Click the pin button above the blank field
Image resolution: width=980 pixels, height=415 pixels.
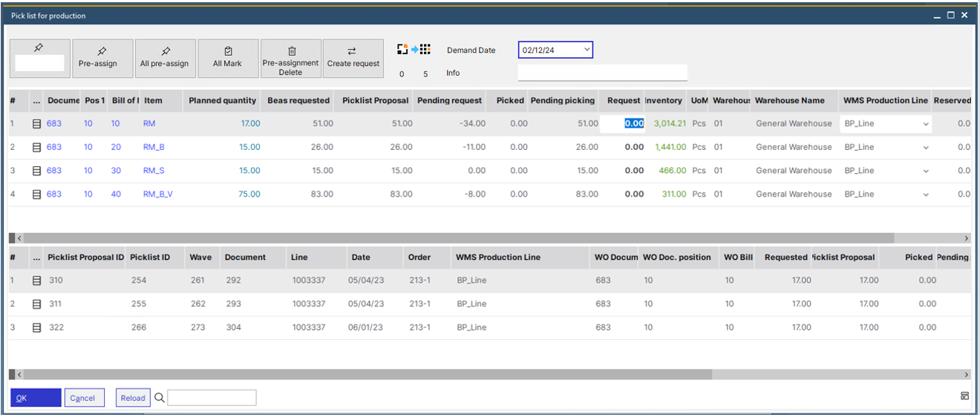click(x=39, y=48)
